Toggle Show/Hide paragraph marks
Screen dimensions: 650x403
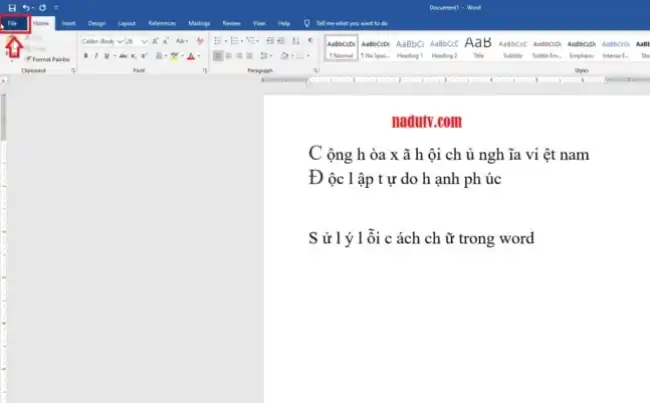[310, 41]
